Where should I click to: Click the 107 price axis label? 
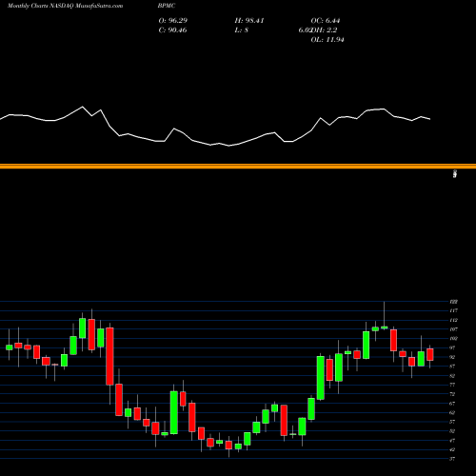[x=453, y=329]
